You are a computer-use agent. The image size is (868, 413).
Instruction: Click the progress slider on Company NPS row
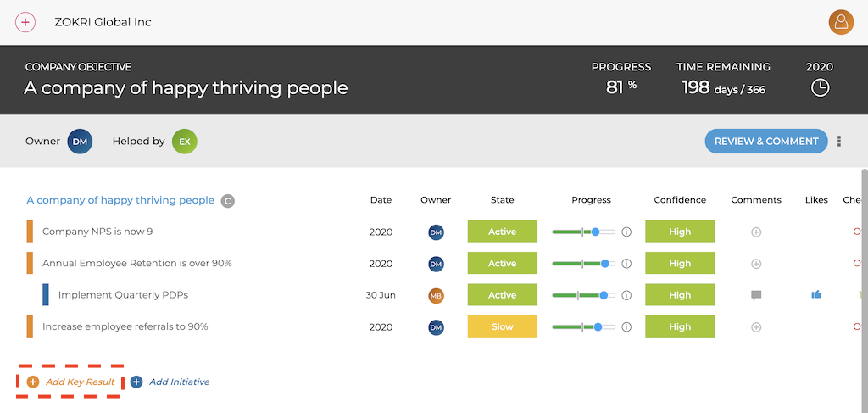pos(584,232)
